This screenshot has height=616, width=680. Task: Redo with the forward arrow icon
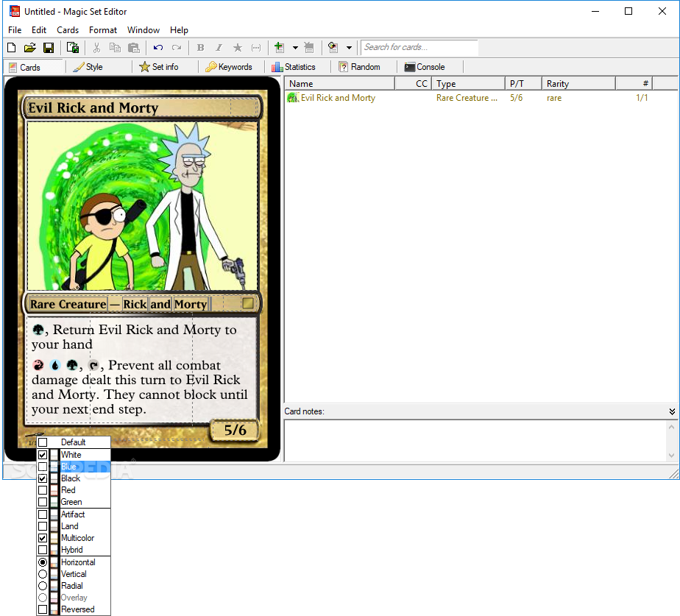(177, 48)
